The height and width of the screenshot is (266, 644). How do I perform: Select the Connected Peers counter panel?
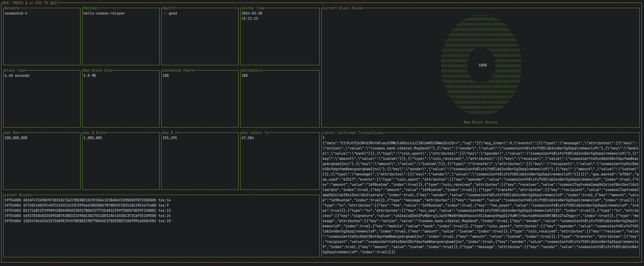(200, 99)
